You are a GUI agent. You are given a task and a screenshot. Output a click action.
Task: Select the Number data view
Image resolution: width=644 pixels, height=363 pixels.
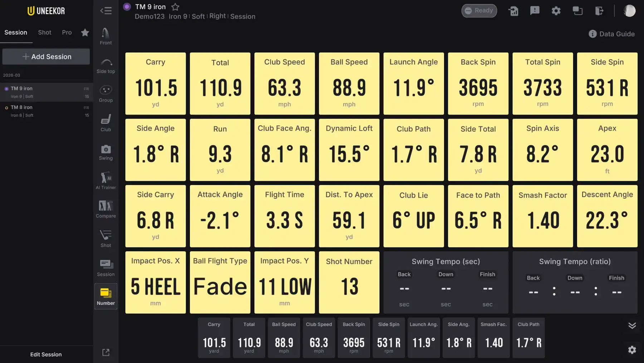pos(106,296)
